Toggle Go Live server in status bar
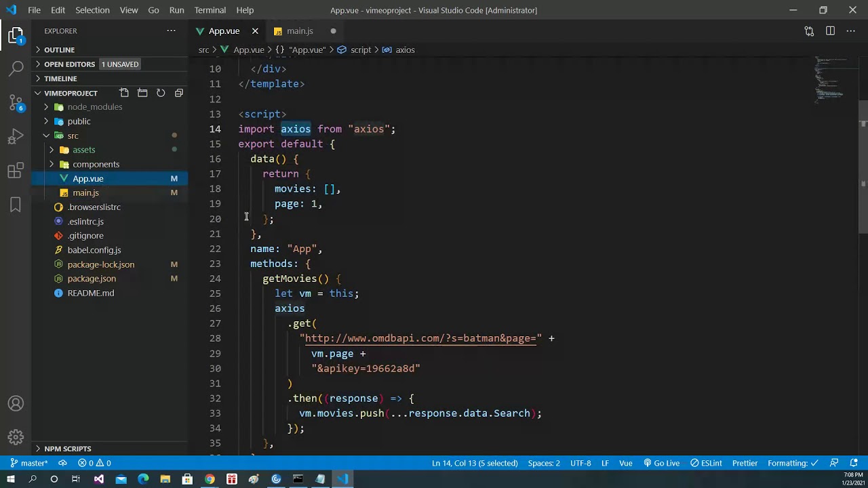868x488 pixels. coord(661,464)
